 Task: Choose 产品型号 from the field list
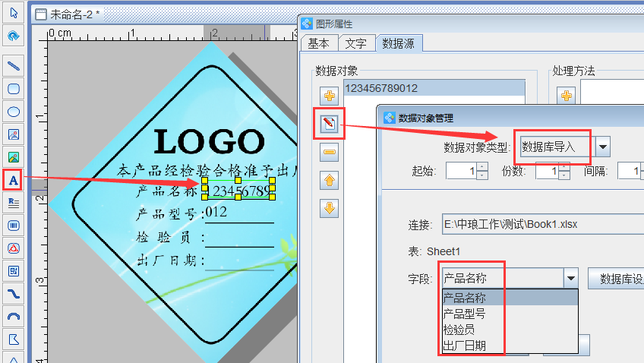(464, 313)
